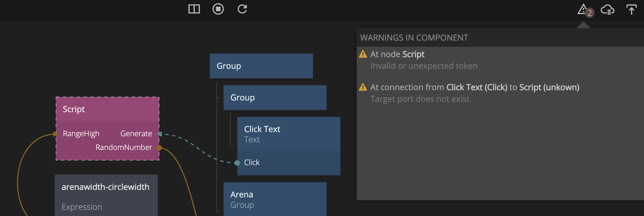Click the cloud sync icon

(607, 10)
